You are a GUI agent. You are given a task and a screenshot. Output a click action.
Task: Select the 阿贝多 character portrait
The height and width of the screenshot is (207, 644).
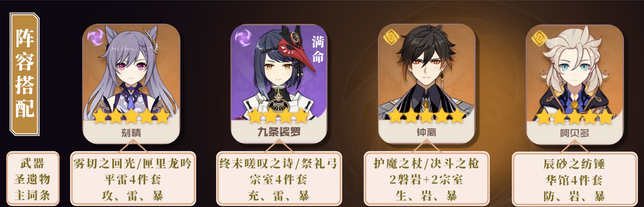point(575,84)
